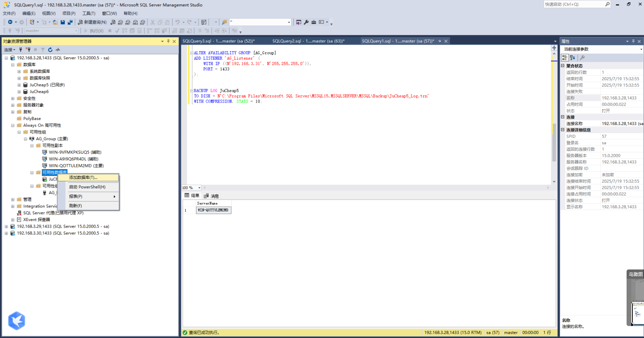Click the filter icon in Object Explorer toolbar
The image size is (644, 338).
pos(43,50)
